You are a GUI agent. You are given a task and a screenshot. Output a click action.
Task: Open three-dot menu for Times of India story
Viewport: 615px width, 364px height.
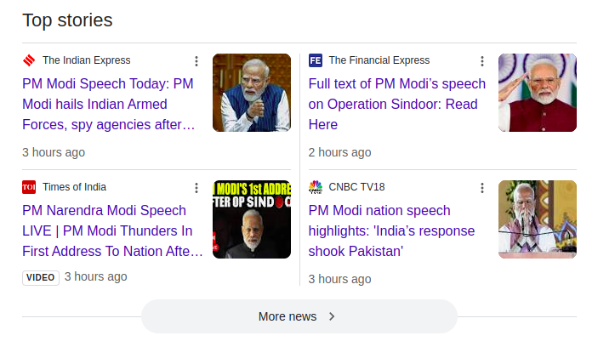pos(196,188)
